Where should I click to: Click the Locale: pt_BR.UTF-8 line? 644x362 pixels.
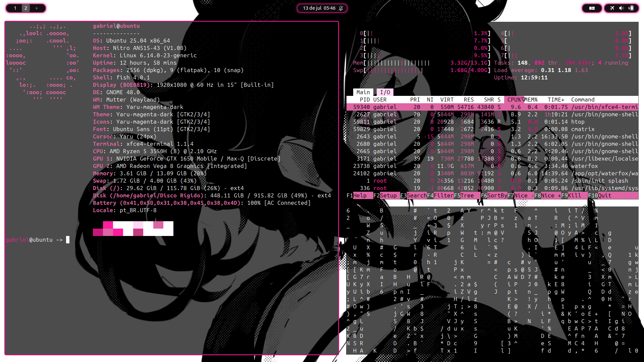124,210
